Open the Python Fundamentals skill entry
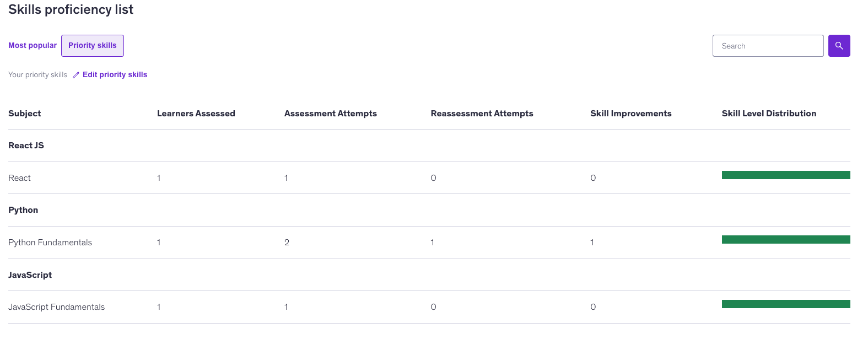Image resolution: width=868 pixels, height=339 pixels. (x=50, y=243)
